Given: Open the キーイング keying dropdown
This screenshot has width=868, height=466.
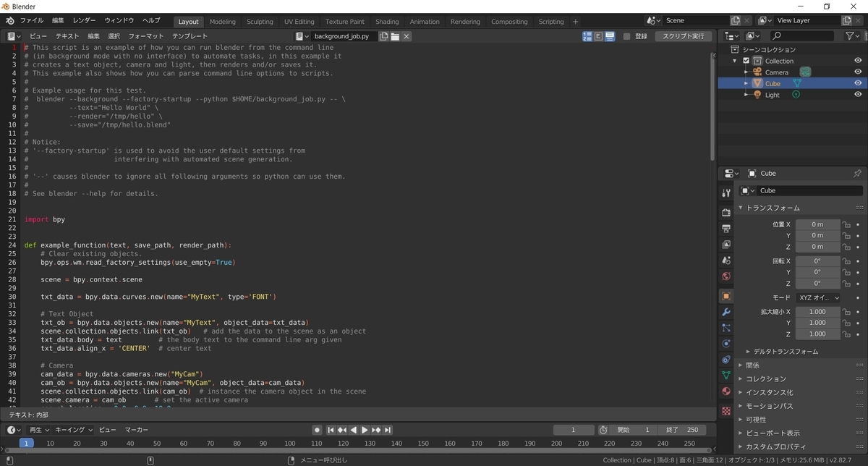Looking at the screenshot, I should [74, 430].
